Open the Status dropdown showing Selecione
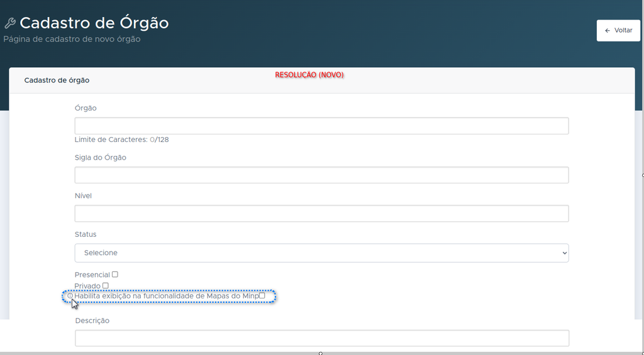Viewport: 644px width, 355px height. 321,253
